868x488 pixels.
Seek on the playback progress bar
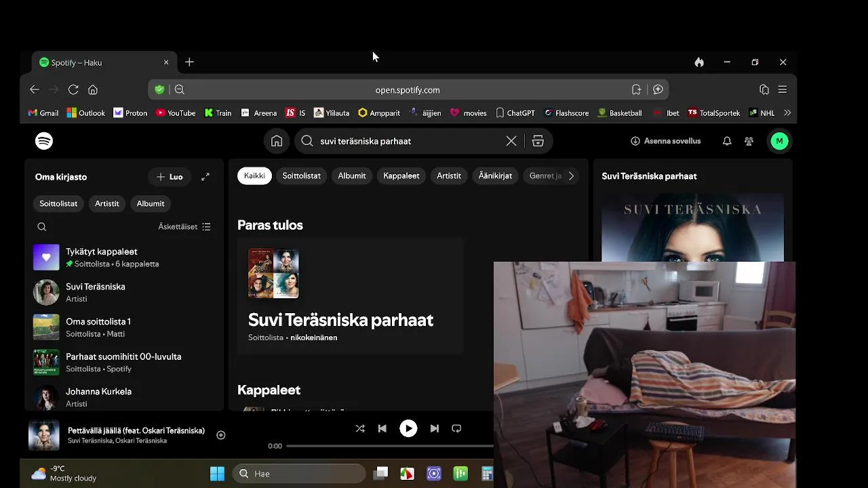[x=390, y=446]
